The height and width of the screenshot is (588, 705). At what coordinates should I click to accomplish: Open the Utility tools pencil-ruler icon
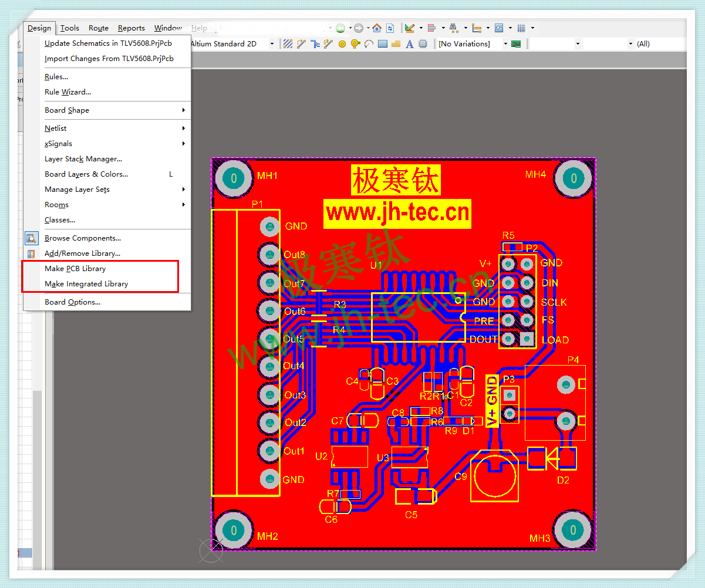click(410, 28)
